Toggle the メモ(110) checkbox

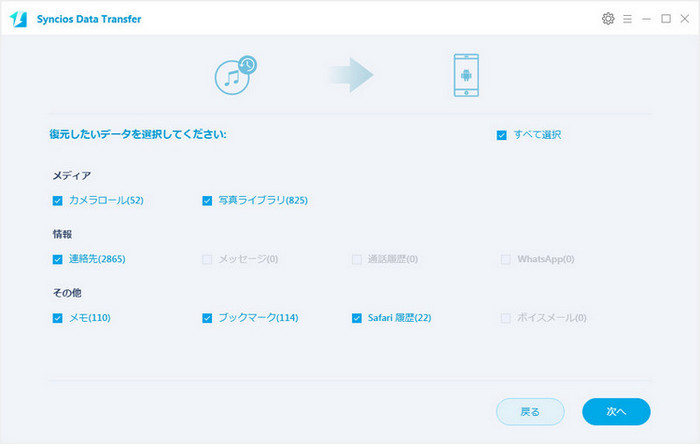coord(58,318)
